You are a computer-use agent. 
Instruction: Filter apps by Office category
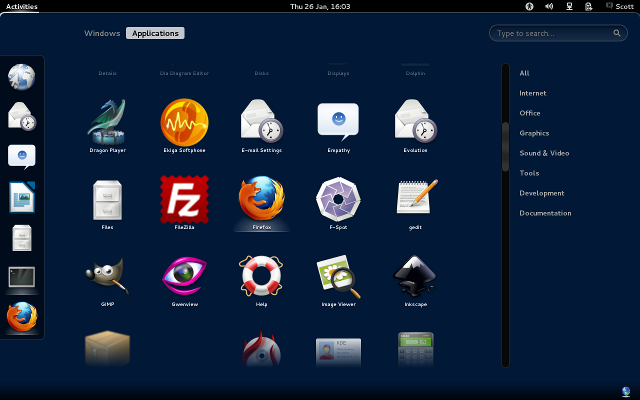tap(530, 113)
